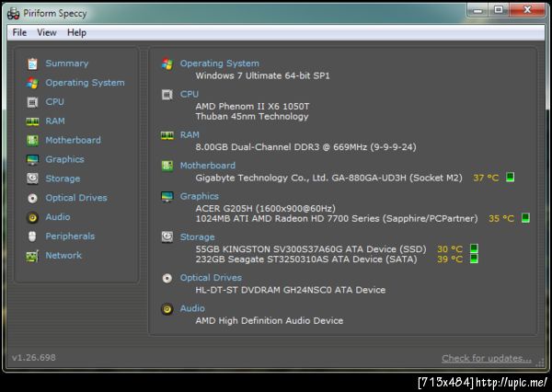Click the hard drive icon beside the Storage heading
This screenshot has width=552, height=392.
click(167, 237)
